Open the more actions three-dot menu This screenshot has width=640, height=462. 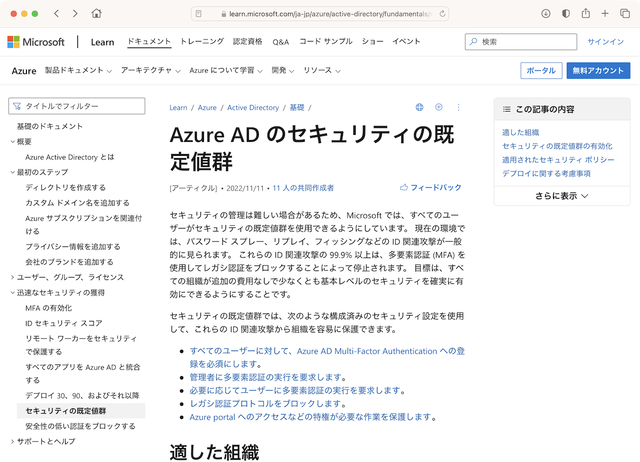(x=458, y=107)
